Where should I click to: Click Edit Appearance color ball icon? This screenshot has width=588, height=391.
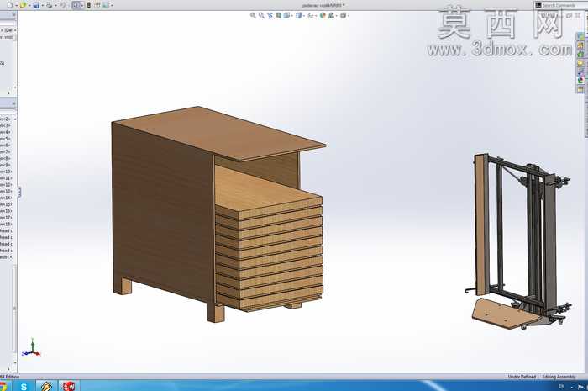pos(323,16)
